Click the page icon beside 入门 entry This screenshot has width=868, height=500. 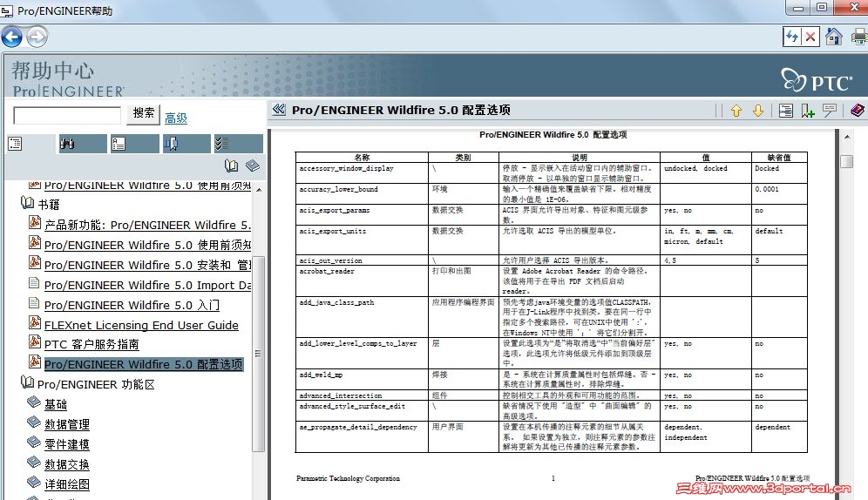(x=34, y=303)
